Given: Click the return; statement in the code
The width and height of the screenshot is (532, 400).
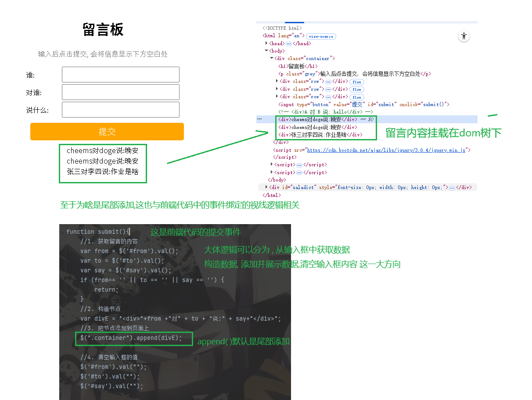Looking at the screenshot, I should coord(107,289).
